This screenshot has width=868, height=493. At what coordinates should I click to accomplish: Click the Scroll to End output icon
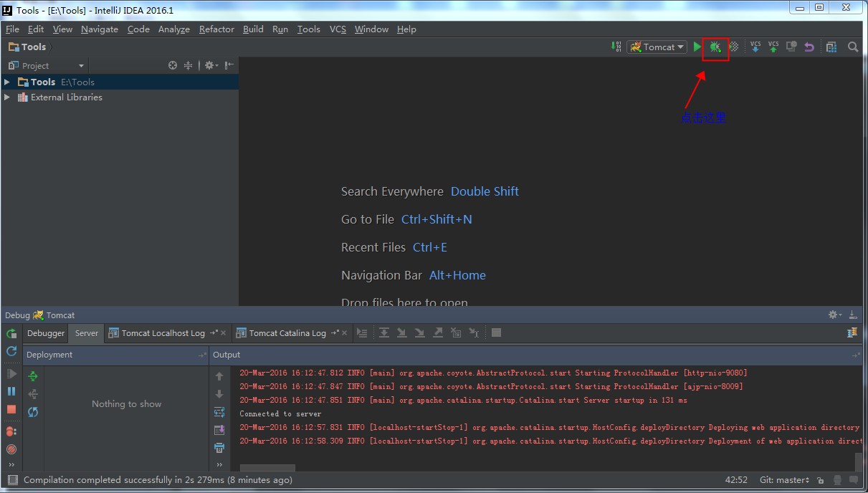219,430
